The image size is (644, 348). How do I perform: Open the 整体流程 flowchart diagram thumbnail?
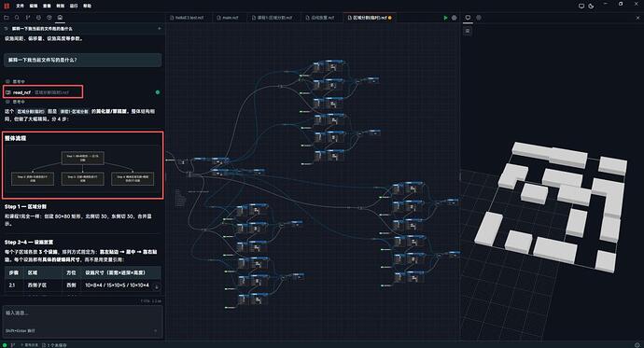click(82, 169)
